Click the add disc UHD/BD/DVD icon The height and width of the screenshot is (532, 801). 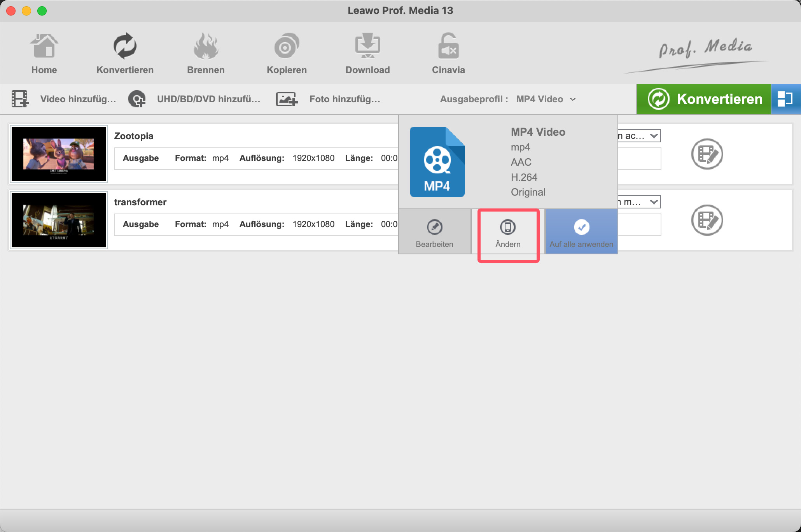(x=137, y=99)
